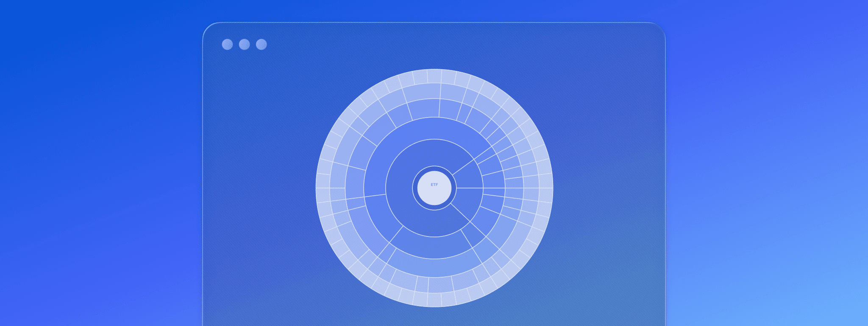Click the middle window control dot
The width and height of the screenshot is (868, 326).
pyautogui.click(x=244, y=45)
